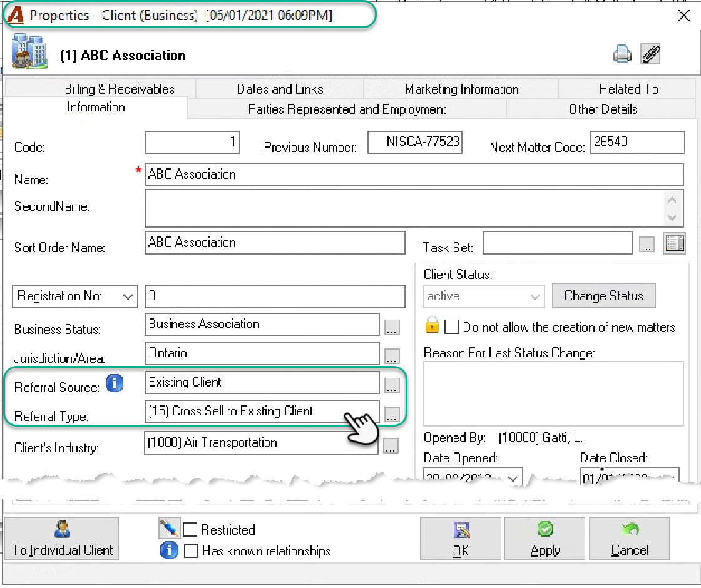
Task: Click the info icon beside Has known relationships
Action: click(x=169, y=550)
